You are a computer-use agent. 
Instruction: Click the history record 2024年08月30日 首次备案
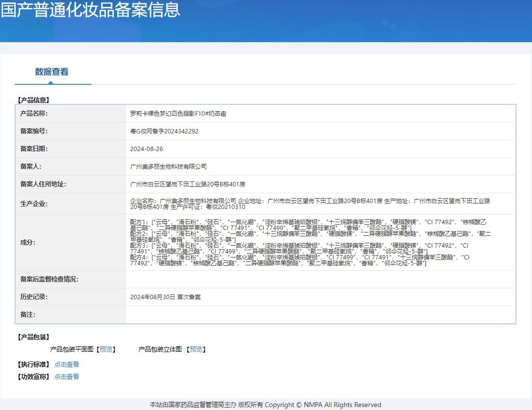(x=165, y=297)
